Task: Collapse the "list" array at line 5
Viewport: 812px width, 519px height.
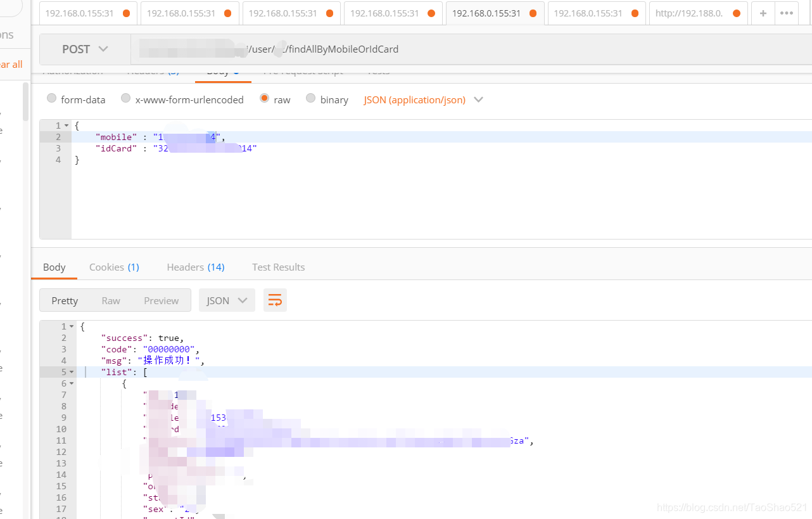Action: pyautogui.click(x=72, y=372)
